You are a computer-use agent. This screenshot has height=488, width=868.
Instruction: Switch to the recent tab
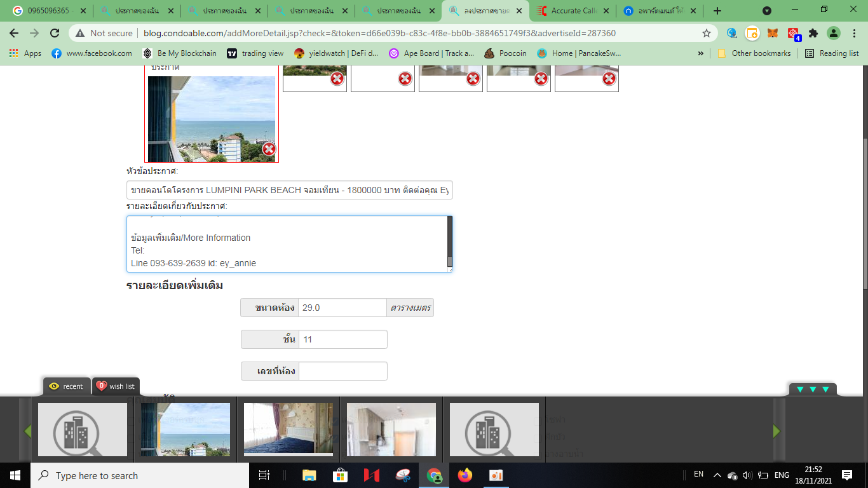coord(66,386)
